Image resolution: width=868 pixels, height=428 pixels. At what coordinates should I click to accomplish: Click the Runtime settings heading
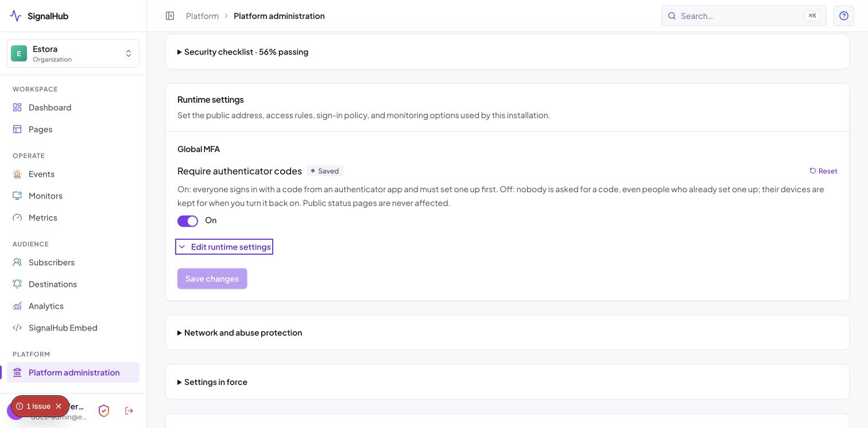tap(211, 100)
